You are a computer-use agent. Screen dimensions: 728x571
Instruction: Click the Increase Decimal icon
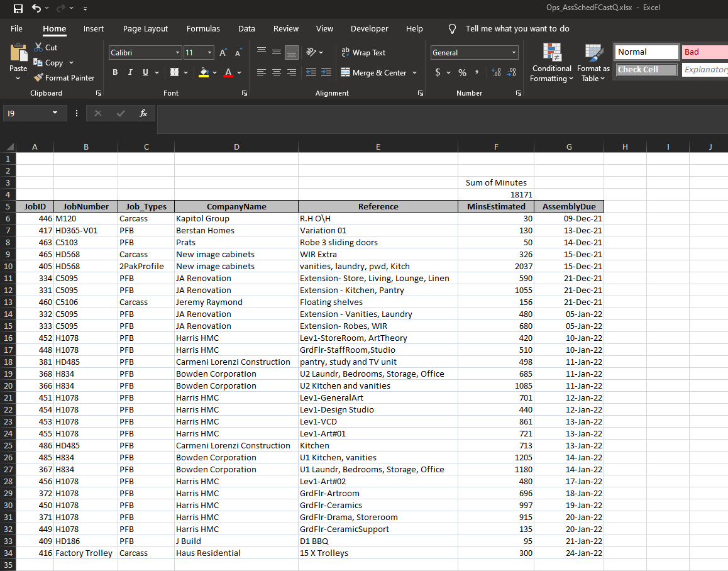click(496, 73)
